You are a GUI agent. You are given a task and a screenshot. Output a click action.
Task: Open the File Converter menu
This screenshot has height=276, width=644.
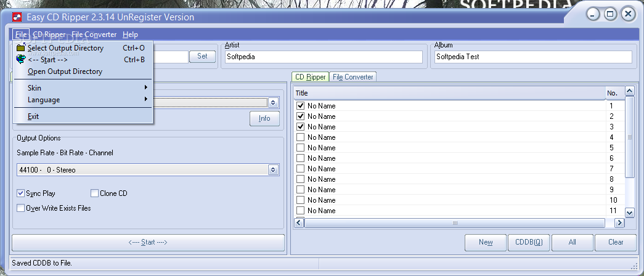(x=94, y=34)
